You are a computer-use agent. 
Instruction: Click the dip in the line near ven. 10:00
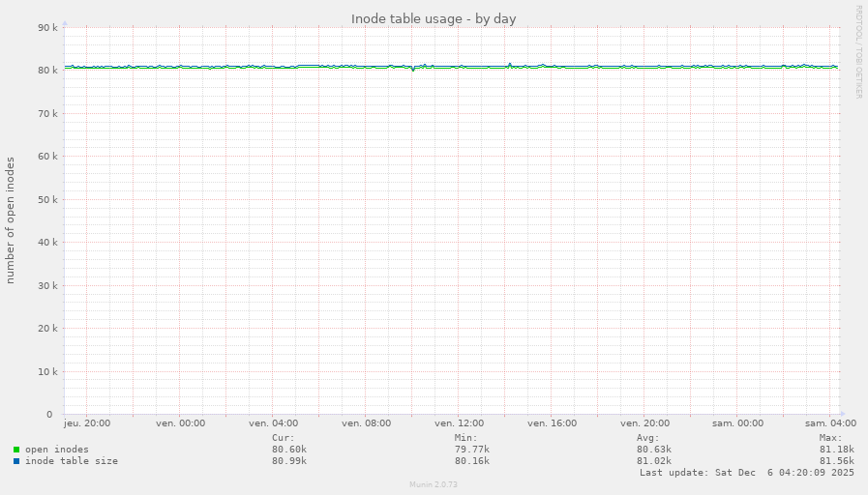(413, 70)
